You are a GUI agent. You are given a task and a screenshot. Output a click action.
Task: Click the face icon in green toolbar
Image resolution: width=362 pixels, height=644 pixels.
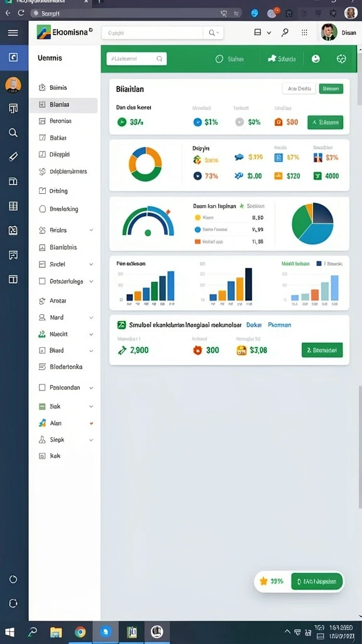(x=315, y=58)
